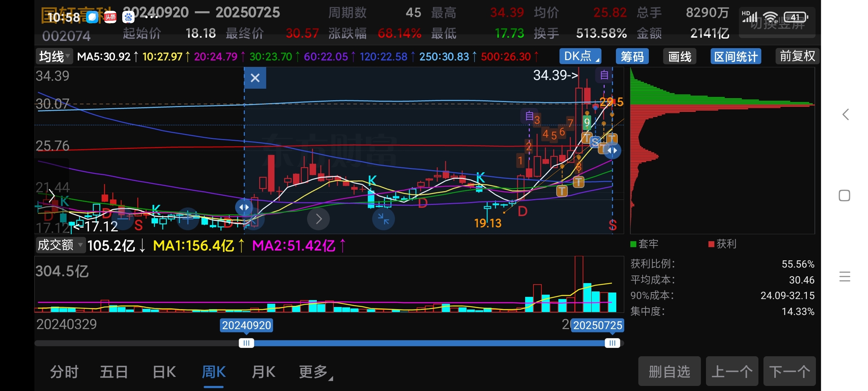Tap the orange T marker near 19.13 low

coord(562,191)
